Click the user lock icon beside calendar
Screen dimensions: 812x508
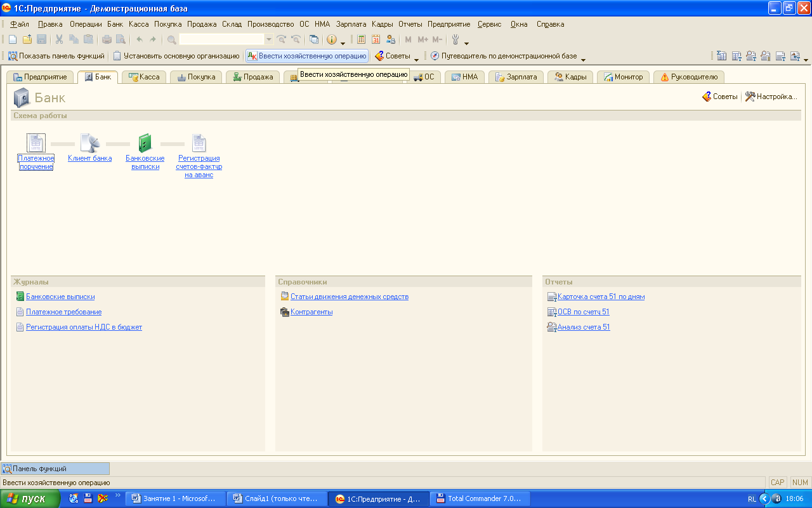point(390,39)
